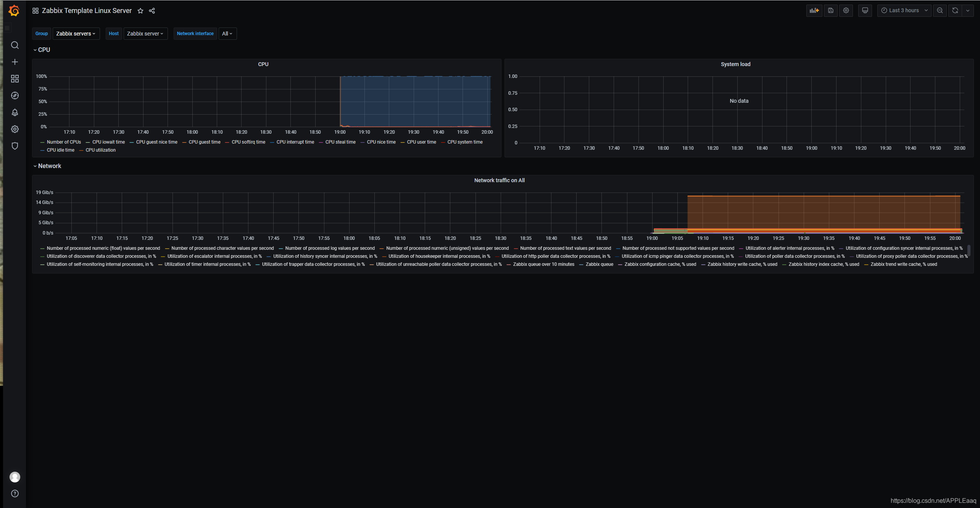The height and width of the screenshot is (508, 980).
Task: Click the Host variable label
Action: (x=114, y=34)
